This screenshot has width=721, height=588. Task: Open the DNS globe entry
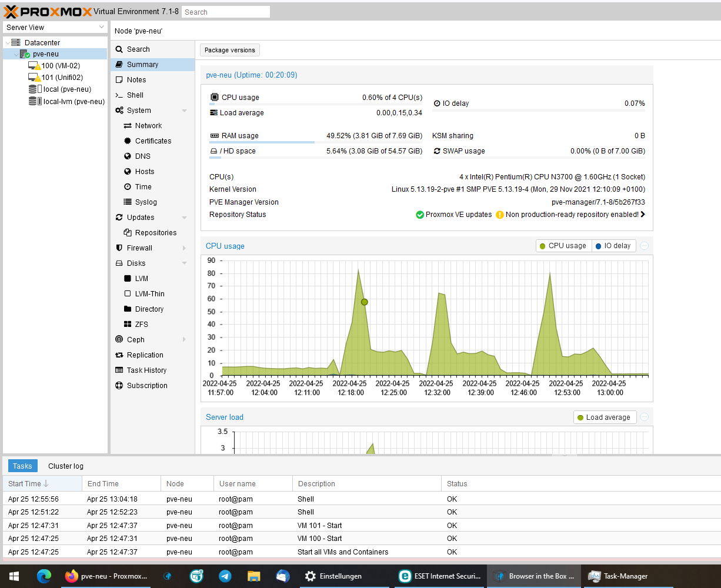(x=152, y=156)
